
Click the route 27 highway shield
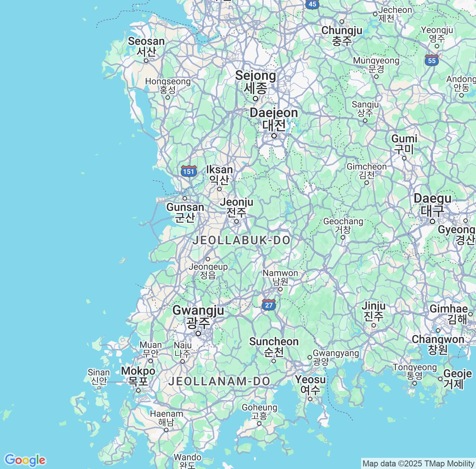click(x=268, y=305)
